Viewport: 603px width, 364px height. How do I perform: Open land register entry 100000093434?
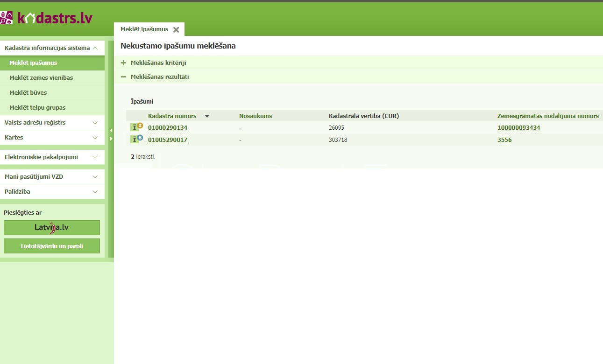(x=518, y=128)
